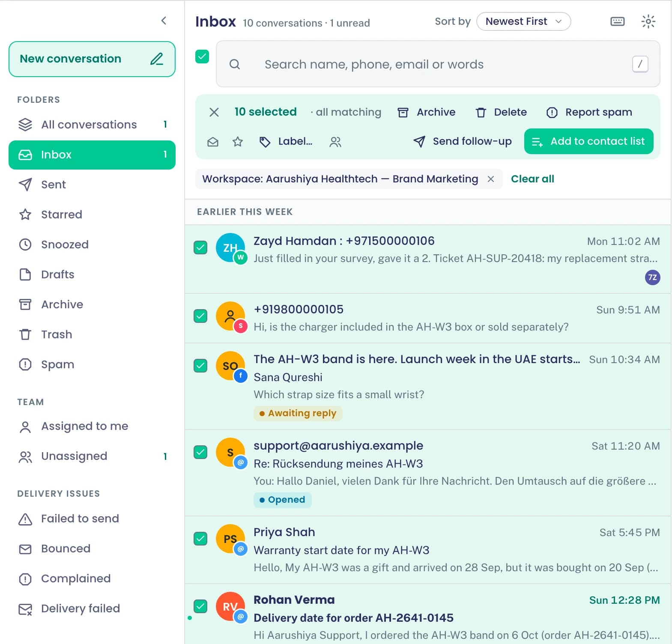672x644 pixels.
Task: Uncheck the +919800000105 conversation
Action: click(200, 316)
